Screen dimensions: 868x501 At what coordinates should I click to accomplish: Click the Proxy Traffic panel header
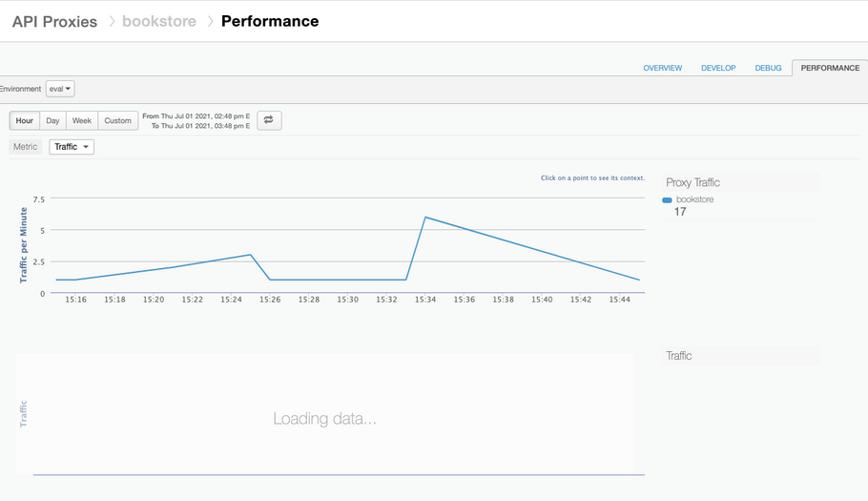(x=693, y=182)
